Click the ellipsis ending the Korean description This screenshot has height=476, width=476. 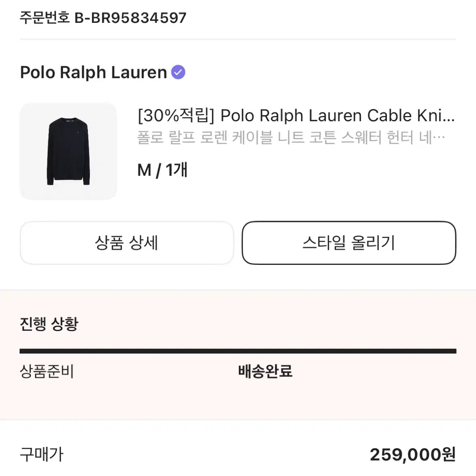[439, 138]
